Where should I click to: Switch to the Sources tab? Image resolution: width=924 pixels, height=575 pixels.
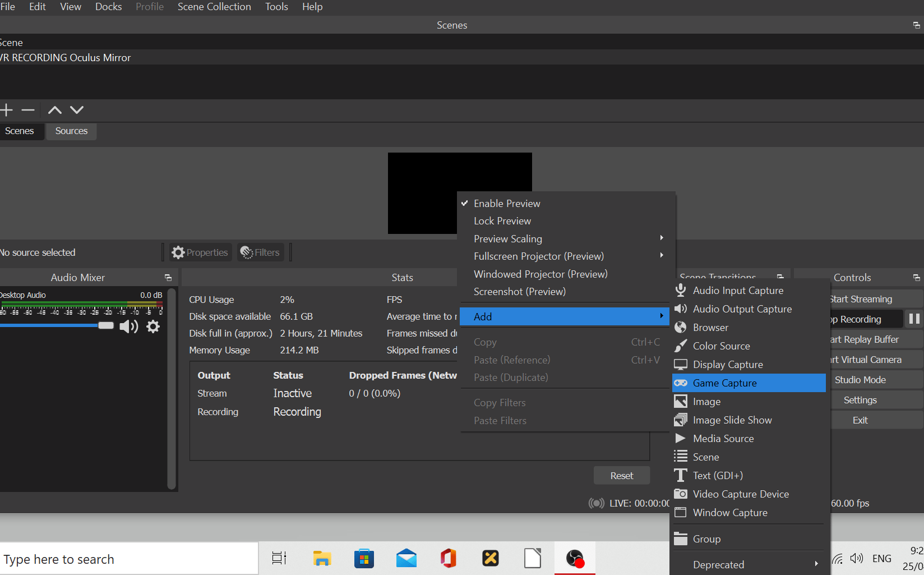[71, 131]
